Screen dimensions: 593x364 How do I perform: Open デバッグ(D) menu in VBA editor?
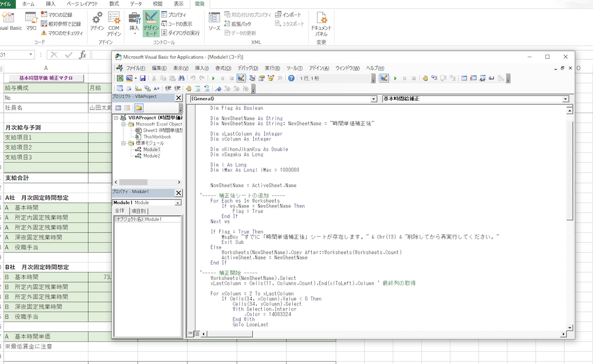[x=248, y=68]
